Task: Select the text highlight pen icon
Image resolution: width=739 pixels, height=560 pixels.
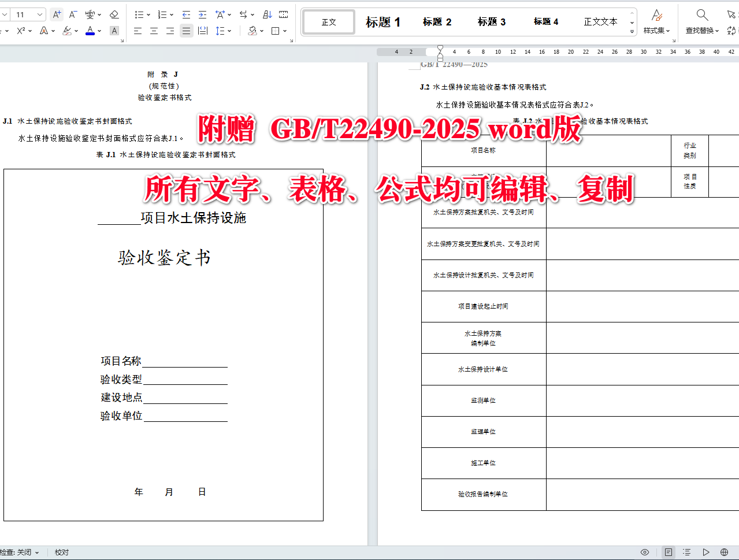Action: (x=66, y=30)
